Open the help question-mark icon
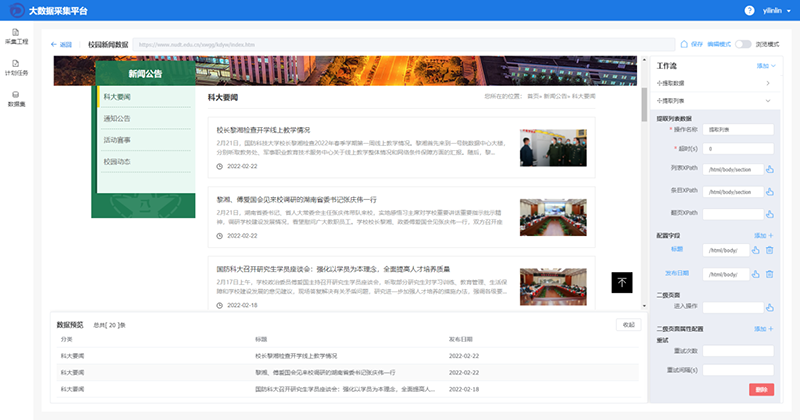This screenshot has height=420, width=800. [749, 10]
